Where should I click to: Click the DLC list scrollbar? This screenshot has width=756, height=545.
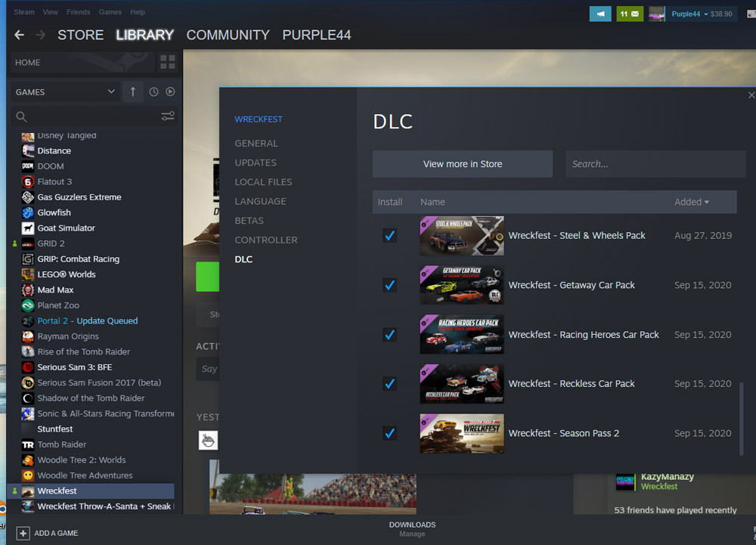point(742,418)
